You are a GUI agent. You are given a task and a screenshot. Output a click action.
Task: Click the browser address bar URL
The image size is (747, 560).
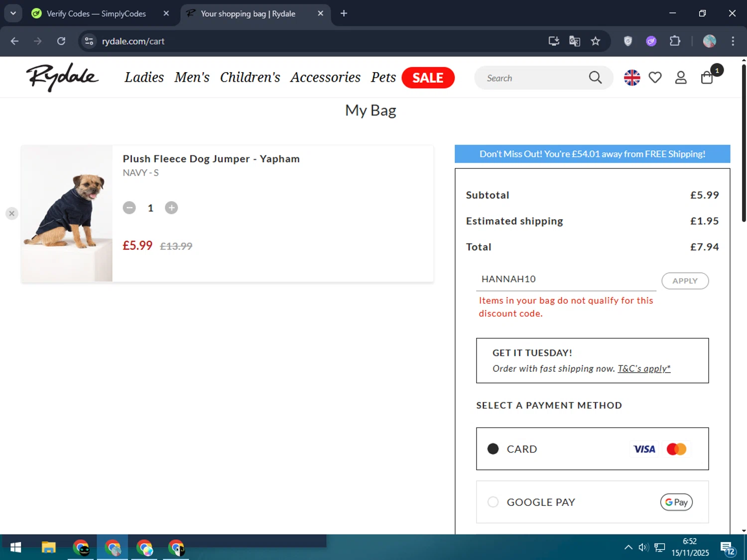133,41
